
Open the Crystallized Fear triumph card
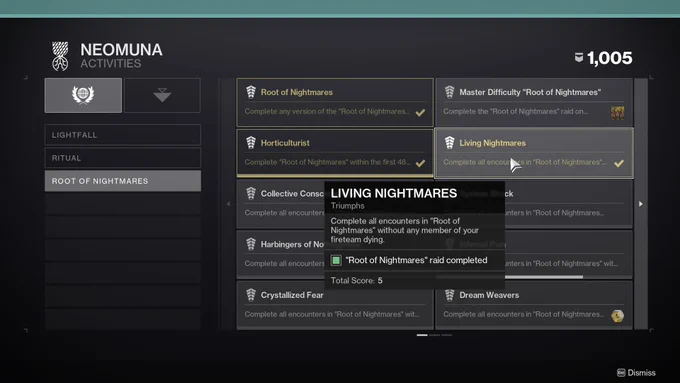pyautogui.click(x=335, y=305)
